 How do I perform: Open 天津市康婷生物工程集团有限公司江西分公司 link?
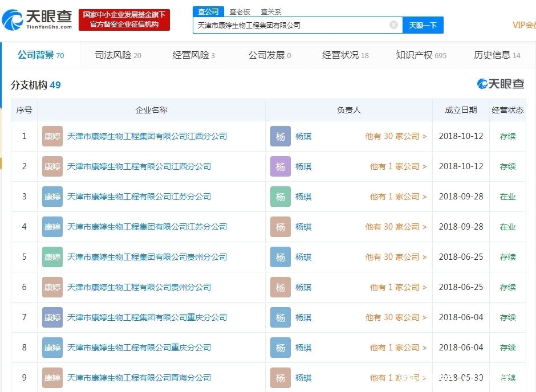coord(147,136)
